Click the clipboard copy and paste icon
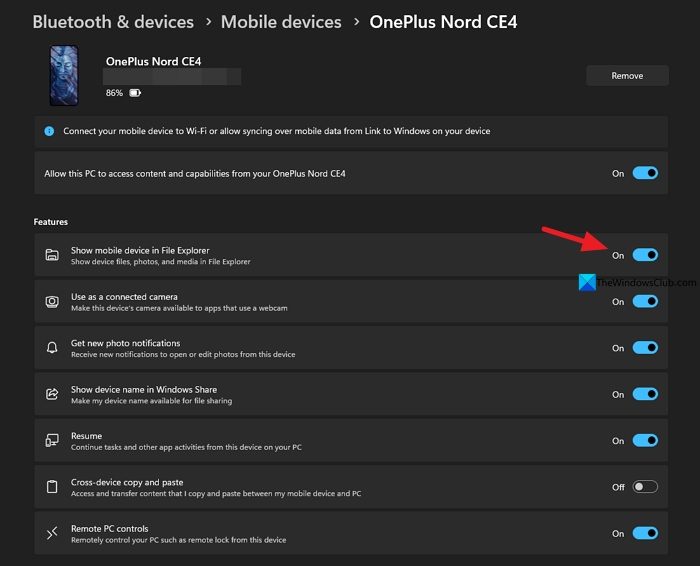This screenshot has width=700, height=566. coord(52,487)
